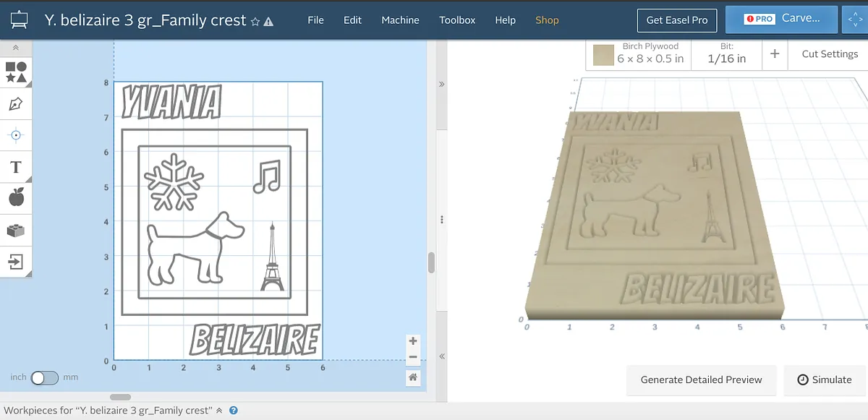Viewport: 868px width, 420px height.
Task: Toggle units between inch and mm
Action: [44, 377]
